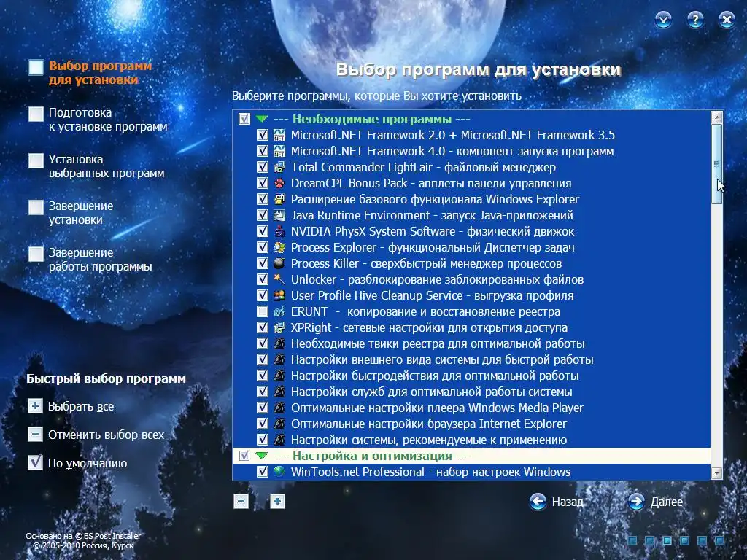Select Подготовка к установке программ step
This screenshot has width=747, height=560.
tap(98, 119)
